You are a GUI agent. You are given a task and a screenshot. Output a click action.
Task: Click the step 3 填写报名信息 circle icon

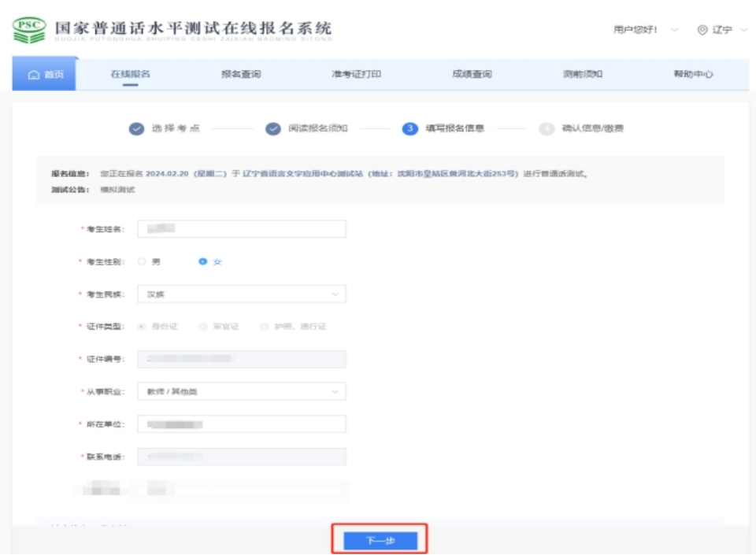coord(409,129)
